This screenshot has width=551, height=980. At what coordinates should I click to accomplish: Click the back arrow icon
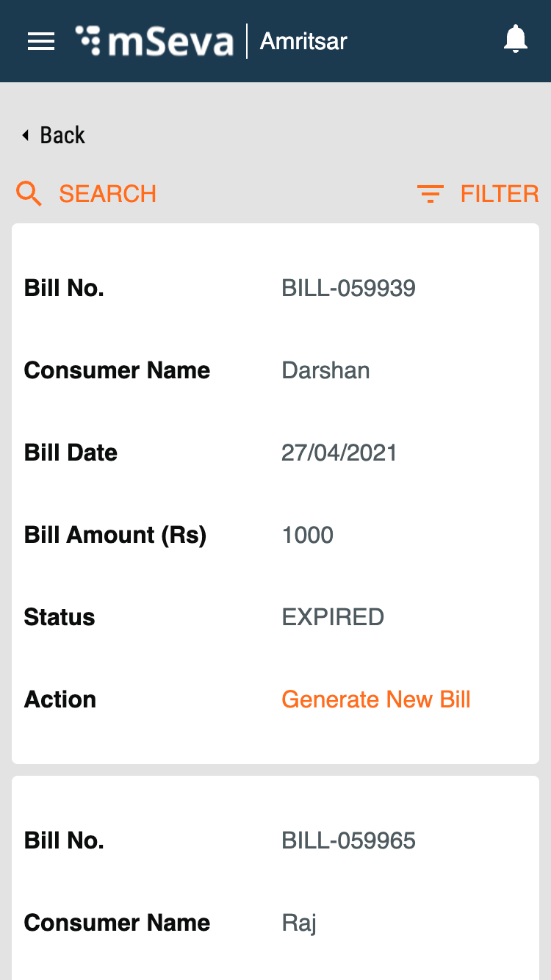pyautogui.click(x=26, y=135)
